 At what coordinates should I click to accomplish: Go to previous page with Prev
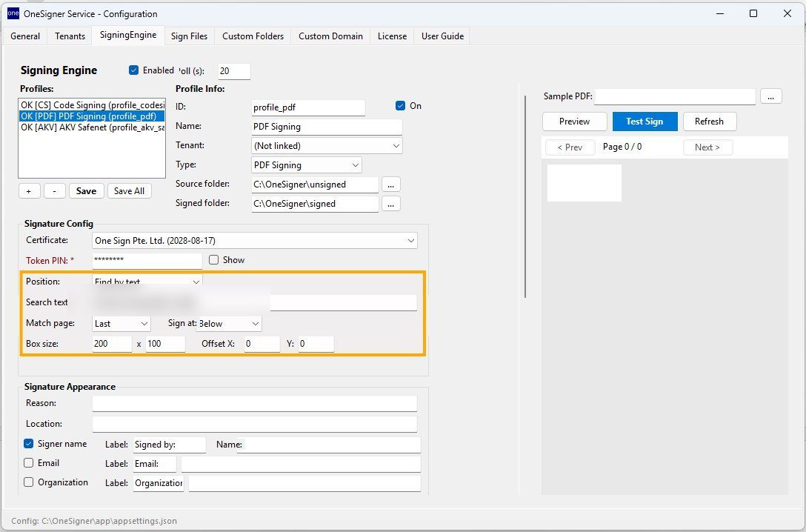[570, 147]
